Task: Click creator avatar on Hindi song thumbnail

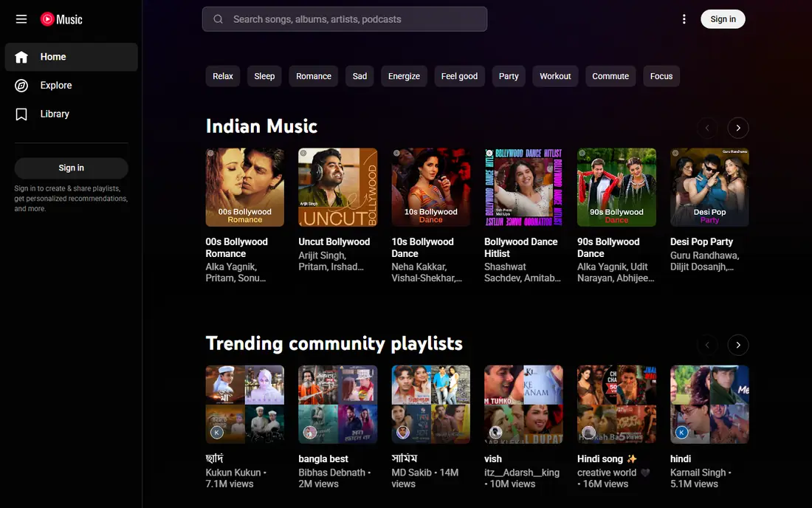Action: point(588,432)
